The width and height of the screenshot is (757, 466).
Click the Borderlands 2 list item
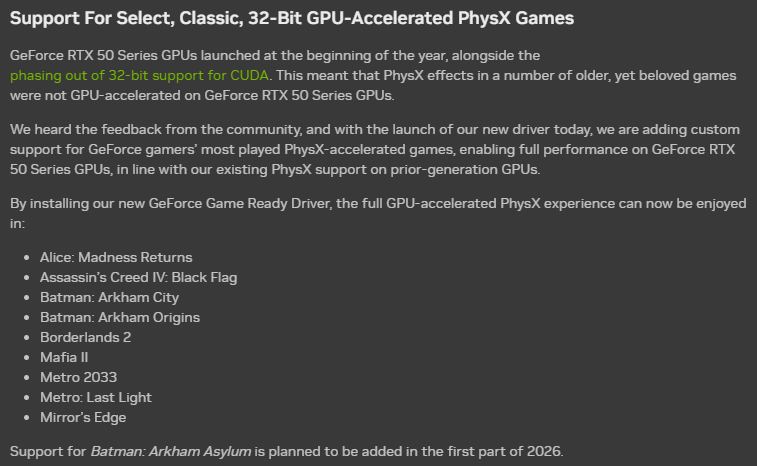click(85, 338)
